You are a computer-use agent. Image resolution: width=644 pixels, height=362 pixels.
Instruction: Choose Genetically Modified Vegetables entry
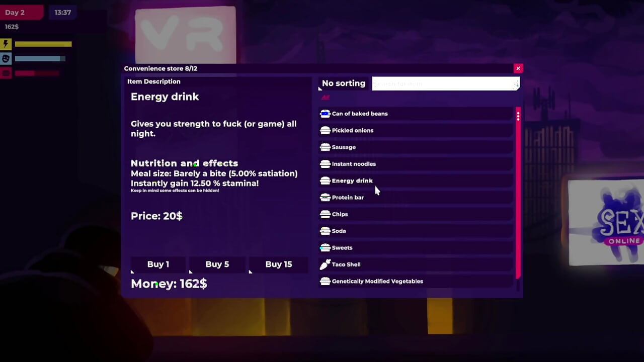[x=416, y=281]
